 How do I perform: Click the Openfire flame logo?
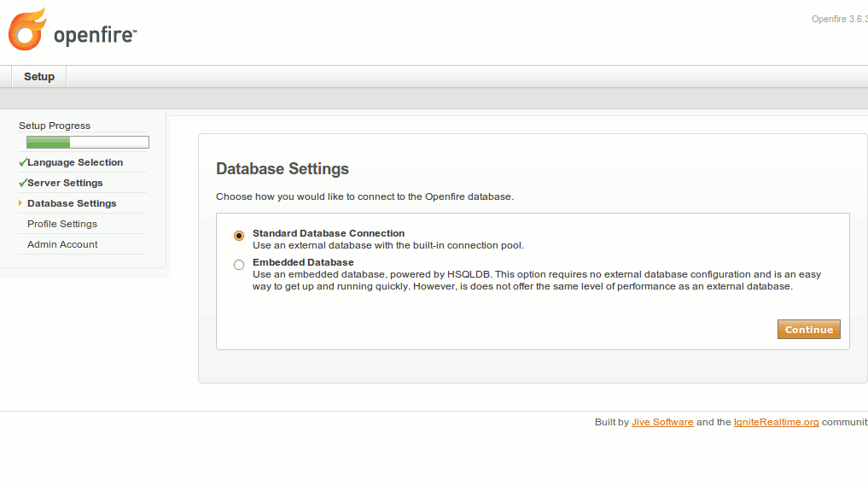[x=26, y=29]
